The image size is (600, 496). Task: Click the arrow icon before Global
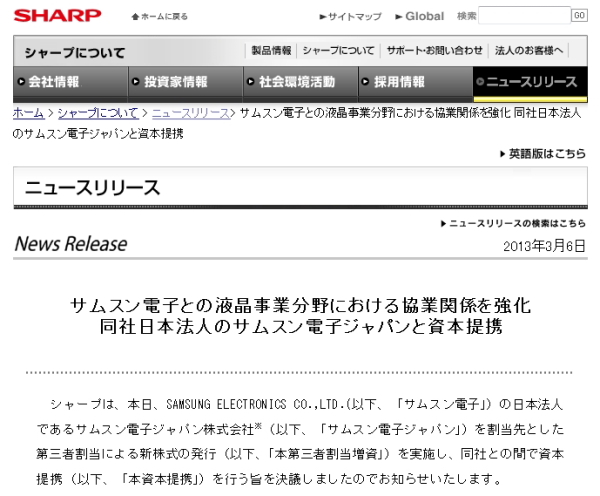click(399, 17)
